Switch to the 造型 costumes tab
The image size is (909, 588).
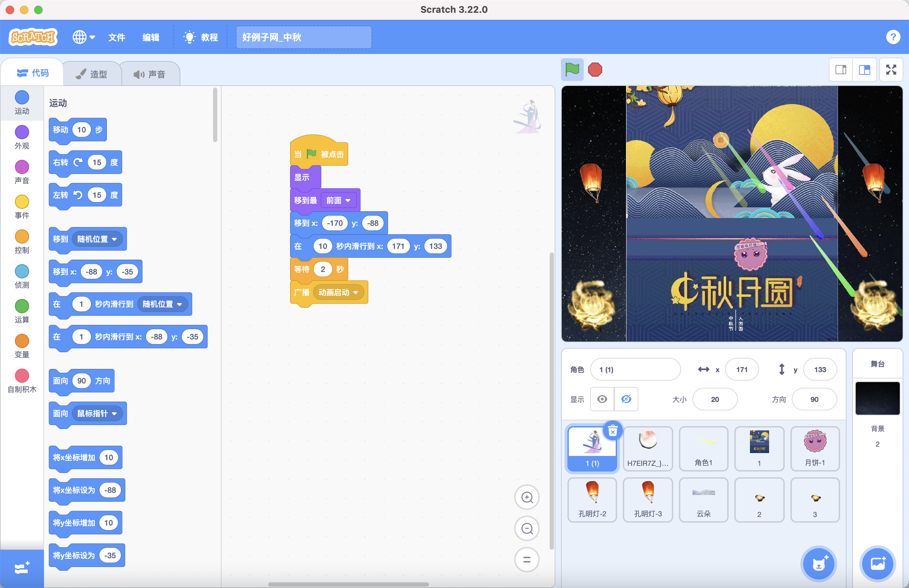click(92, 74)
